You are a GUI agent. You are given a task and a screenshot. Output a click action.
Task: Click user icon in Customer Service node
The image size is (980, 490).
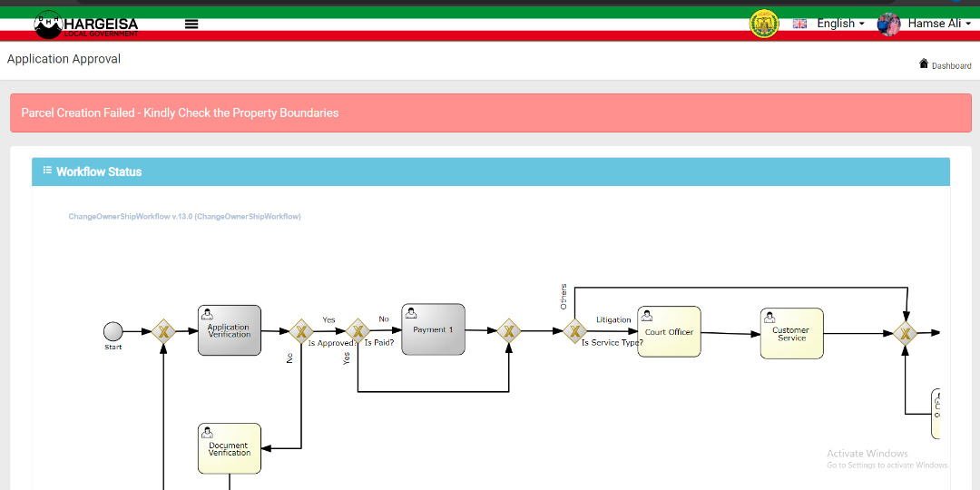(770, 317)
